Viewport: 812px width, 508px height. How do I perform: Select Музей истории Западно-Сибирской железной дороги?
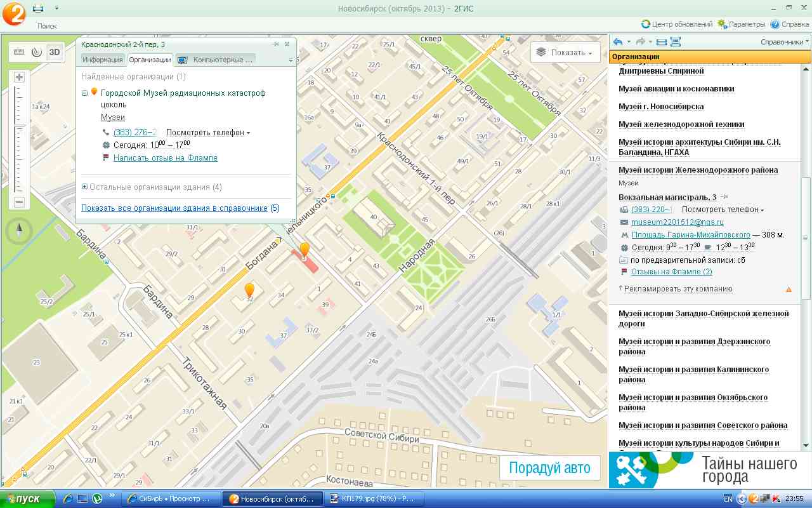tap(704, 319)
